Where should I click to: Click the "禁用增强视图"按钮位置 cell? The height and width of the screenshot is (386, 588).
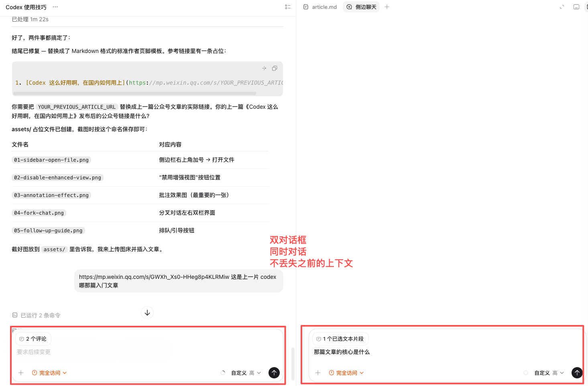(x=190, y=177)
